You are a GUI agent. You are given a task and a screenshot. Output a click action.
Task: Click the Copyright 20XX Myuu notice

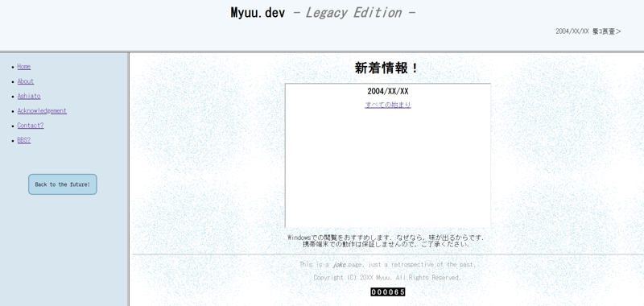pos(387,278)
